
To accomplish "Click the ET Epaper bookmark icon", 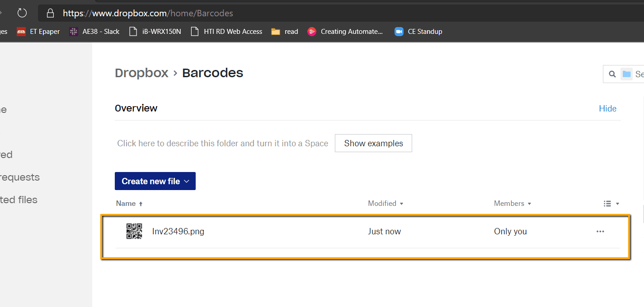I will click(x=21, y=31).
